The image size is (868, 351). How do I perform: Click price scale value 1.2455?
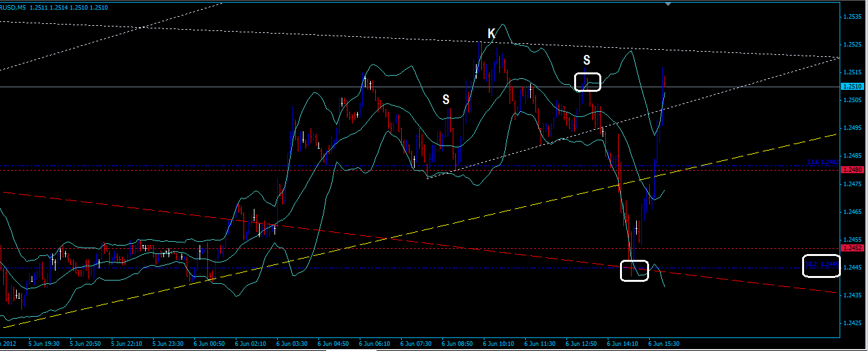852,240
